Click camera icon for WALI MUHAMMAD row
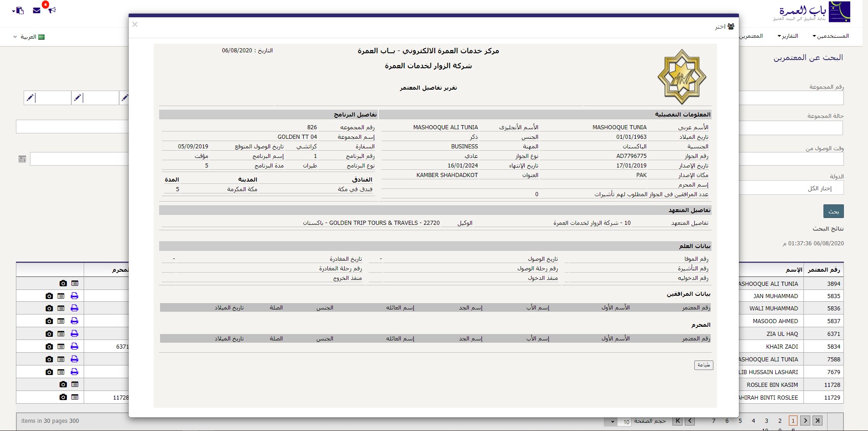Viewport: 868px width, 431px height. (49, 308)
